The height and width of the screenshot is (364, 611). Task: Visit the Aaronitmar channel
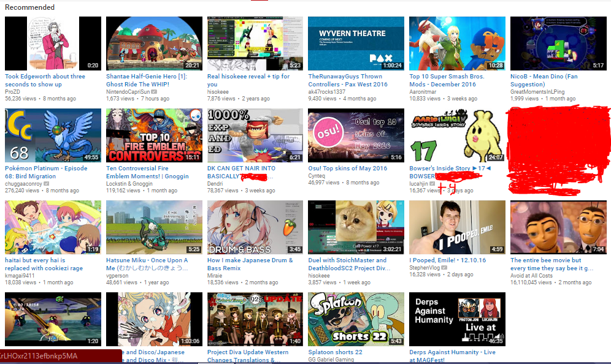pos(423,92)
